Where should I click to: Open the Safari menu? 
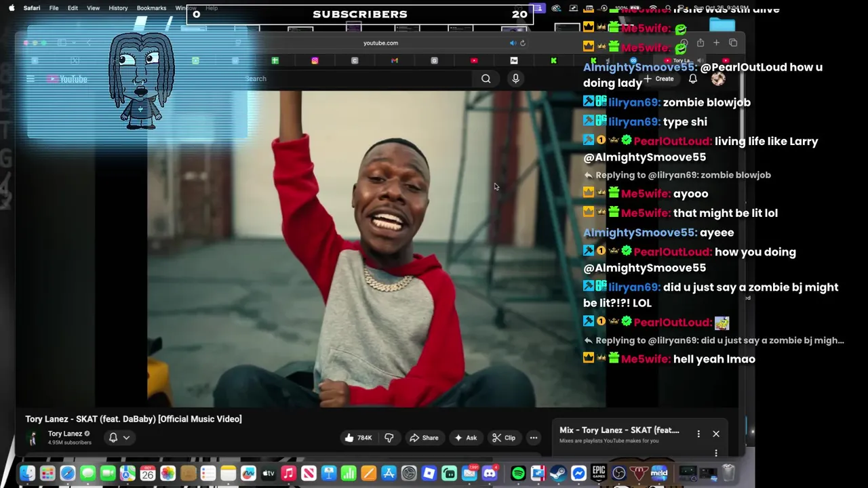click(31, 8)
